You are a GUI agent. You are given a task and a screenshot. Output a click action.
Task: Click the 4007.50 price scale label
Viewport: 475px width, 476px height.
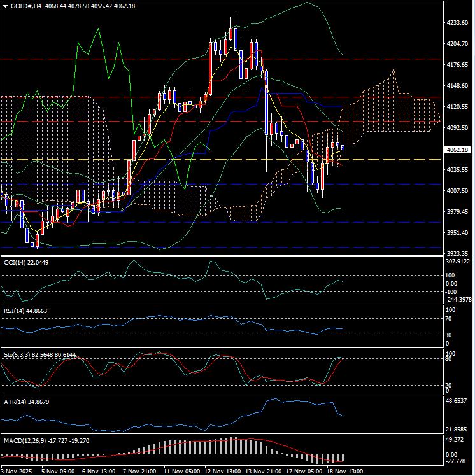tap(458, 191)
